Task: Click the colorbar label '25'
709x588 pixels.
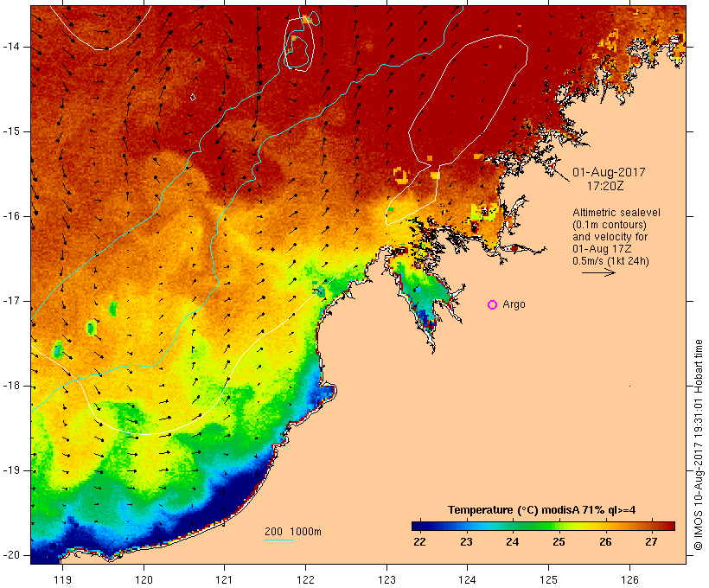Action: pyautogui.click(x=559, y=542)
